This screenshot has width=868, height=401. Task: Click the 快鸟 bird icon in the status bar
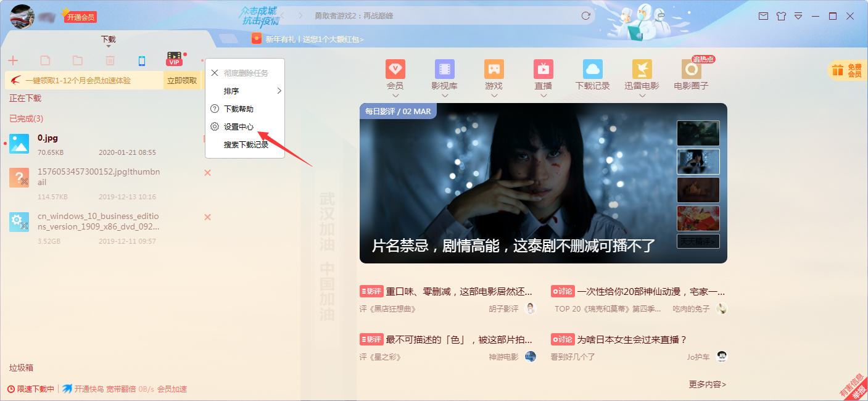[x=67, y=389]
